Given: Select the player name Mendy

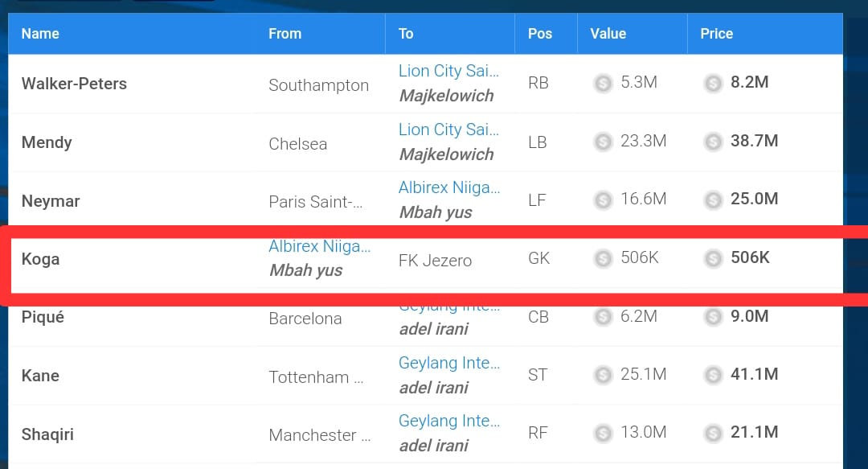Looking at the screenshot, I should click(47, 142).
